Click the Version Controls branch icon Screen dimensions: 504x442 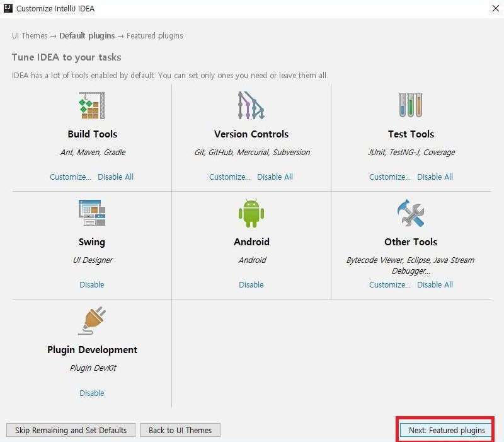[251, 105]
